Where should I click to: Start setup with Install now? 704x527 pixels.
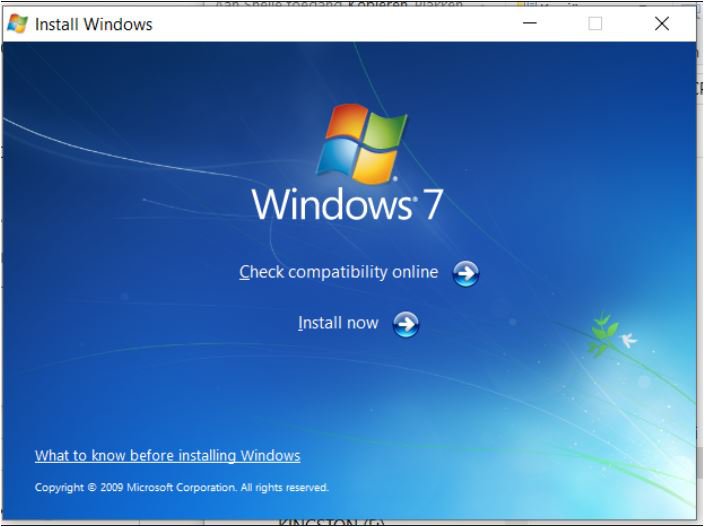pos(338,323)
